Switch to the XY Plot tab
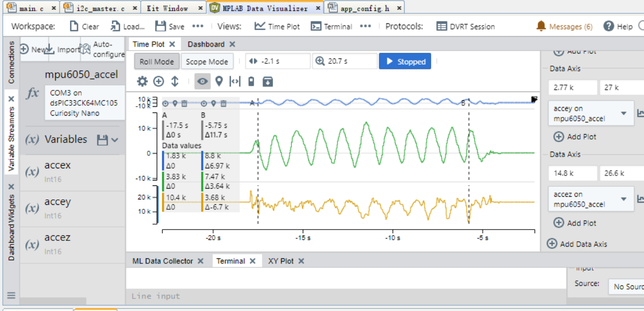644x311 pixels. pyautogui.click(x=281, y=261)
